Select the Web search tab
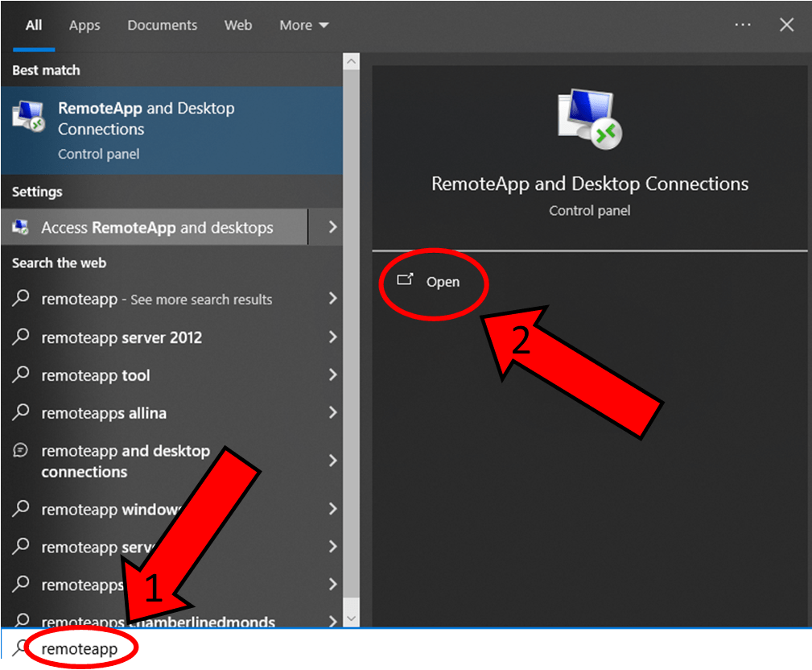Image resolution: width=812 pixels, height=670 pixels. [238, 26]
